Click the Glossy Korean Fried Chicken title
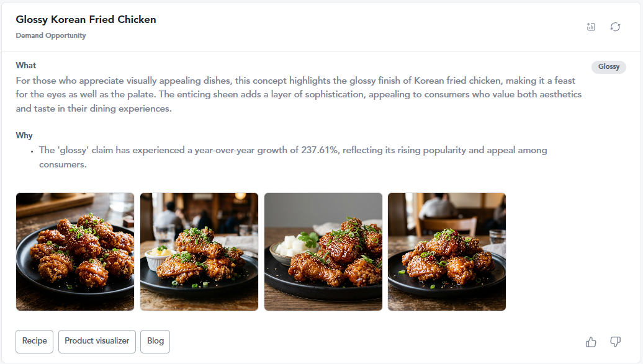 [86, 19]
